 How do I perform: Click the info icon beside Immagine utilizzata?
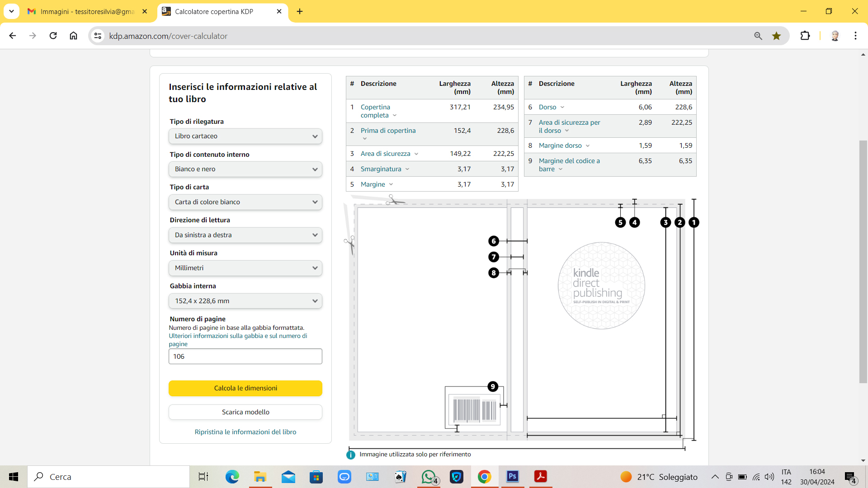coord(351,455)
